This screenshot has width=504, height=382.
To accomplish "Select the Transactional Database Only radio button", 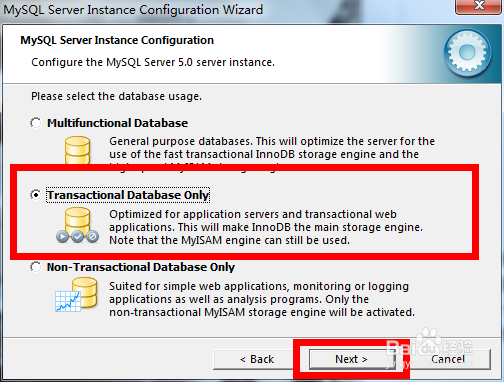I will pyautogui.click(x=36, y=195).
